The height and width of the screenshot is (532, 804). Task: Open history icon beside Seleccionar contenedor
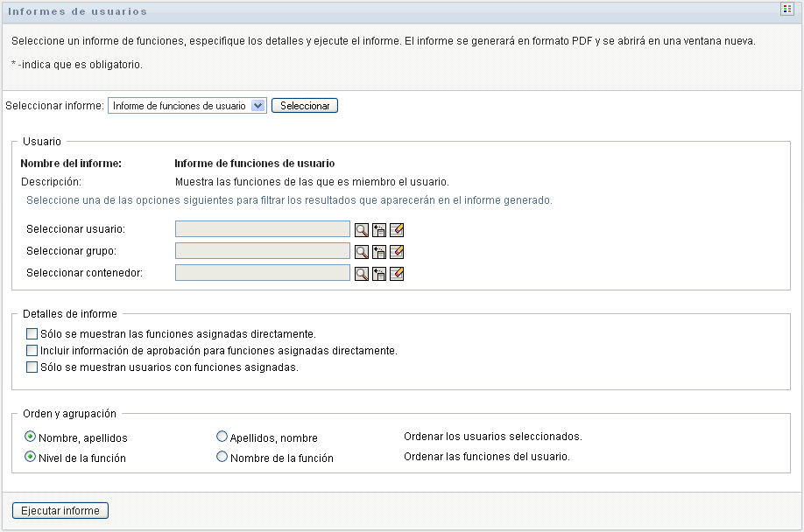[x=379, y=273]
